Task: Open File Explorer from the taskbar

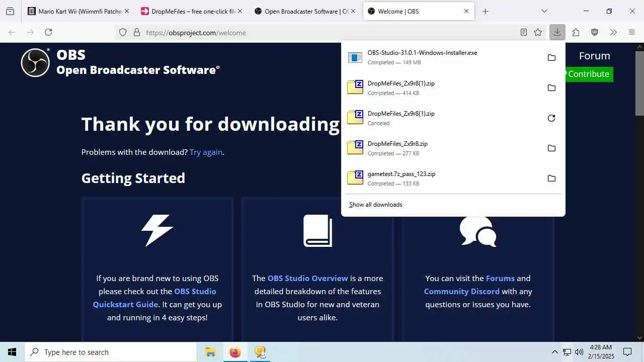Action: (210, 352)
